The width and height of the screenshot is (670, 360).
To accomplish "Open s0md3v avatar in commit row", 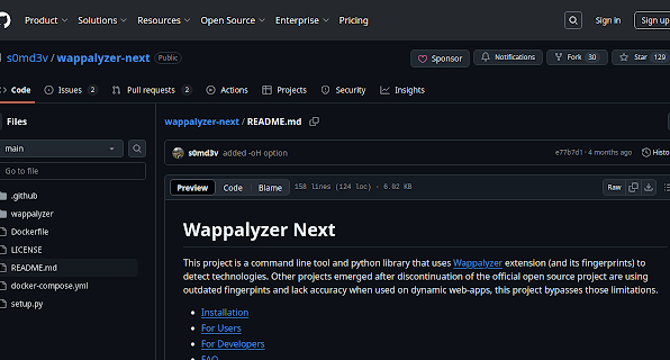I will point(178,153).
